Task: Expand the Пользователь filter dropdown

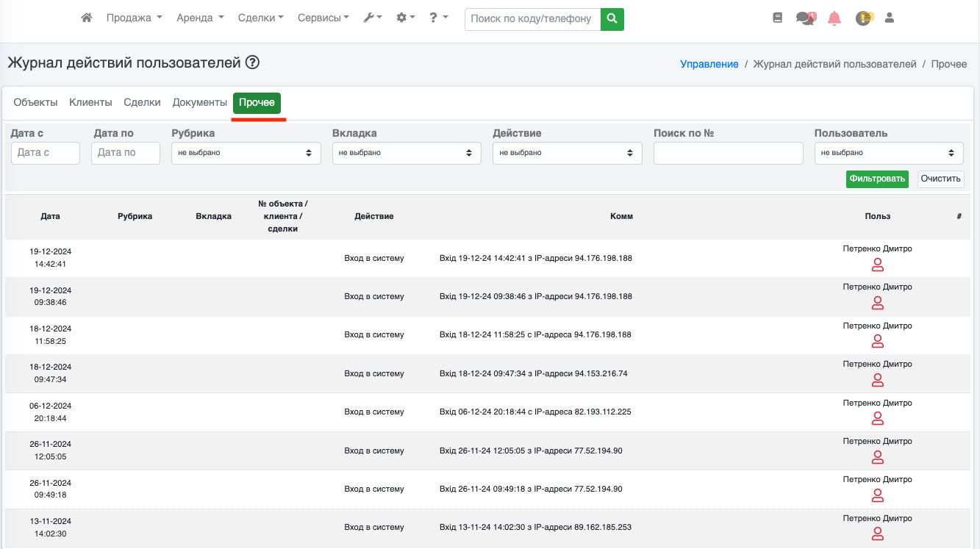Action: (x=888, y=153)
